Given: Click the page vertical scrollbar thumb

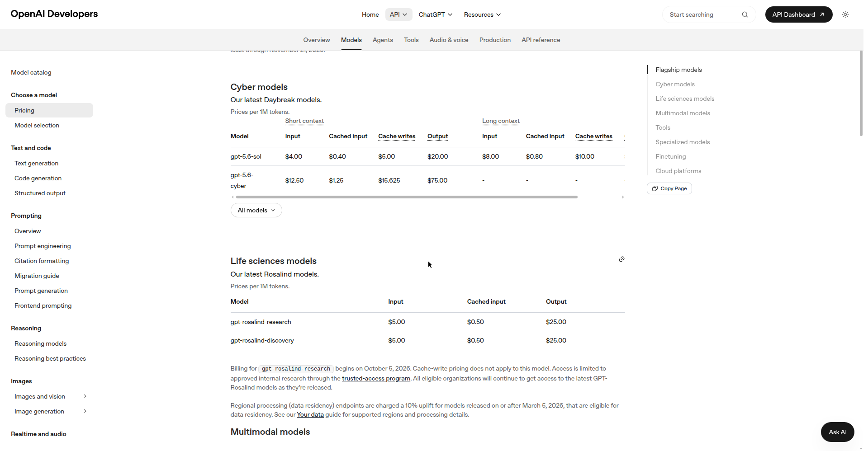Looking at the screenshot, I should click(x=861, y=93).
